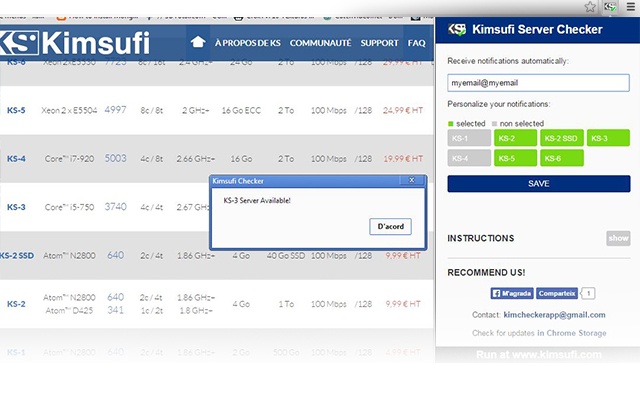
Task: Click the 4997 score value
Action: (x=116, y=110)
